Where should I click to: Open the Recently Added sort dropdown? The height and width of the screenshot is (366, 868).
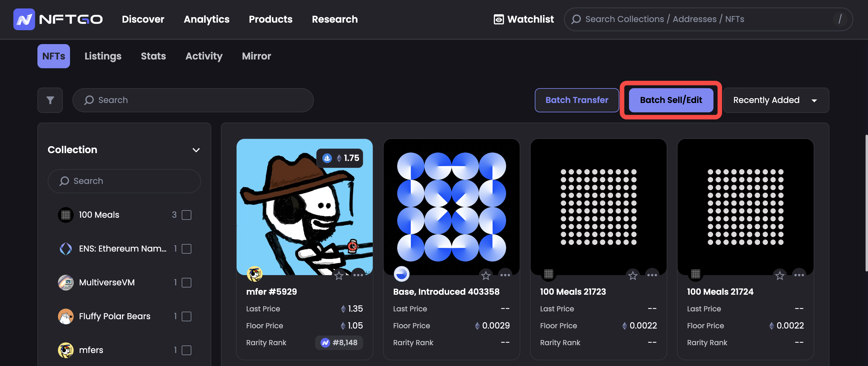[776, 100]
